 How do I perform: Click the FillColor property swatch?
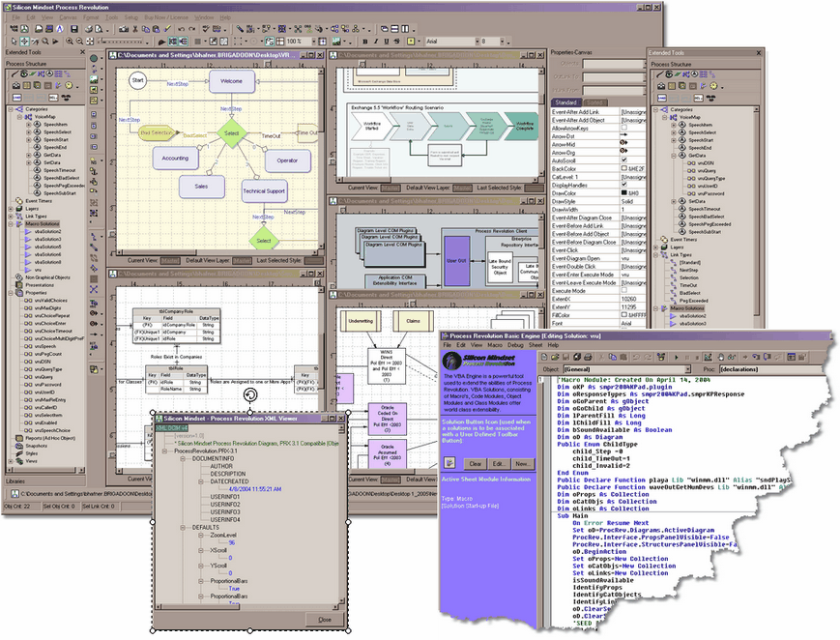tap(623, 314)
